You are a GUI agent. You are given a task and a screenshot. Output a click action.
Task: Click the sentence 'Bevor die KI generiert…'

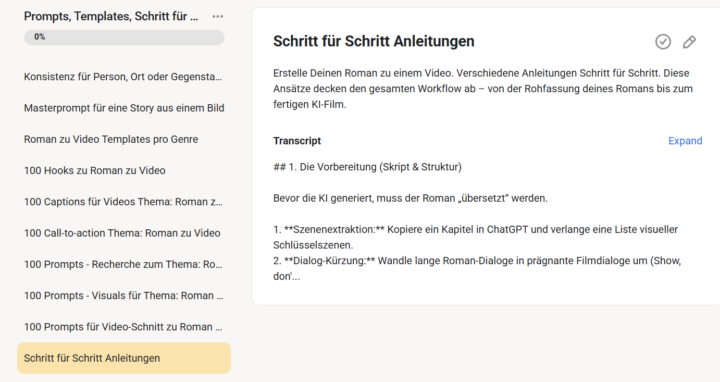411,198
